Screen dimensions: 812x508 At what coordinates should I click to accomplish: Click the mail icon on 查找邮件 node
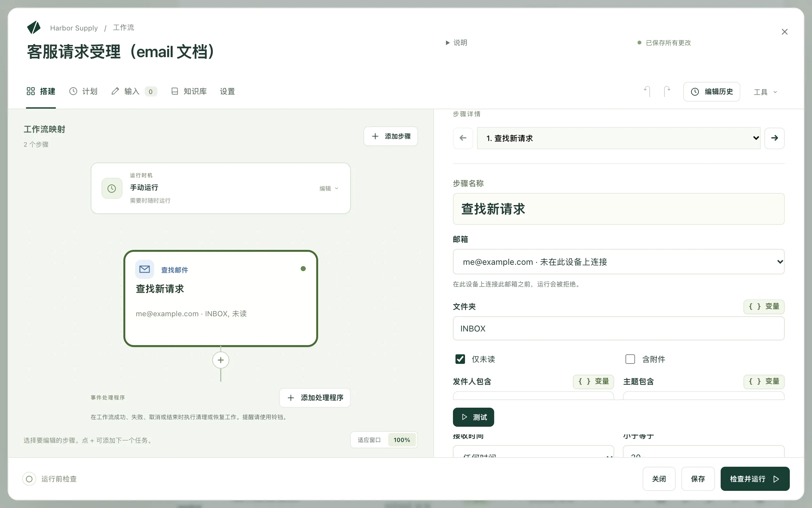tap(145, 269)
